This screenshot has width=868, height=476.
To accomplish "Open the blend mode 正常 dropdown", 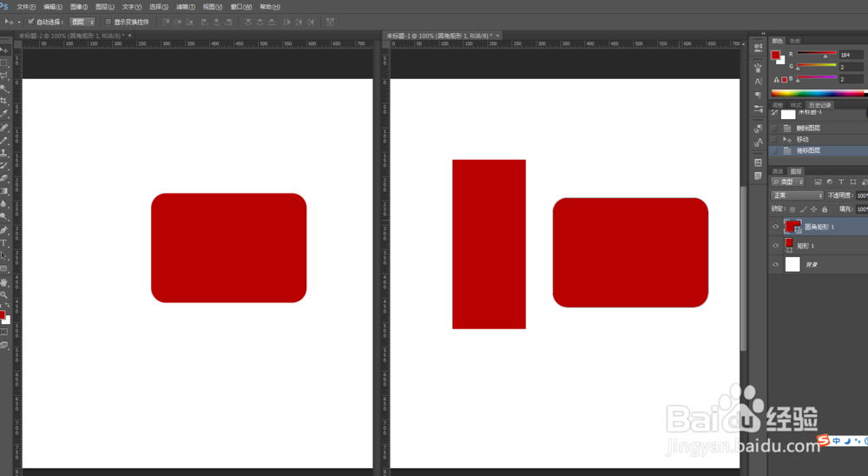I will pos(797,195).
